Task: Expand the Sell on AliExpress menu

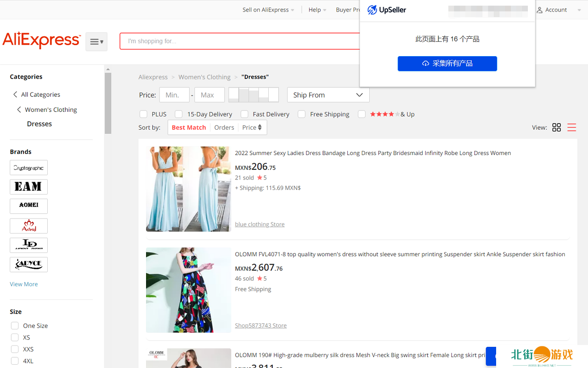Action: tap(268, 10)
